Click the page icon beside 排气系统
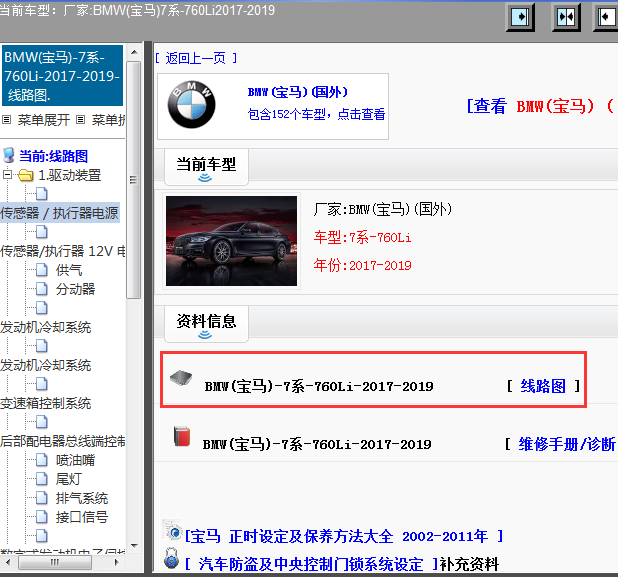This screenshot has width=618, height=577. (42, 498)
